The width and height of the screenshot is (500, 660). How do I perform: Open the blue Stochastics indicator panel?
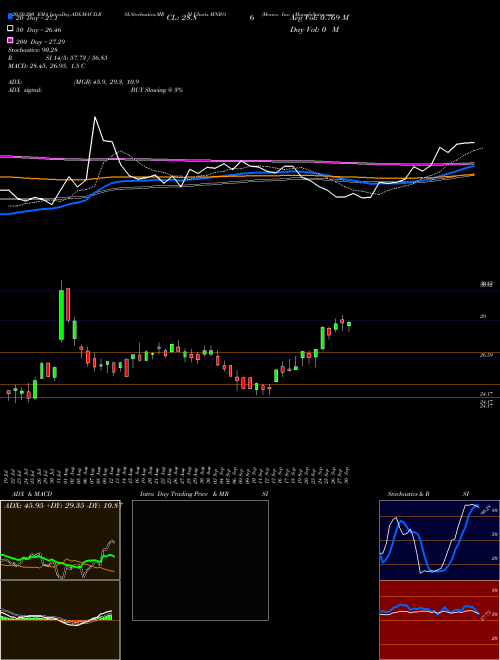[439, 540]
